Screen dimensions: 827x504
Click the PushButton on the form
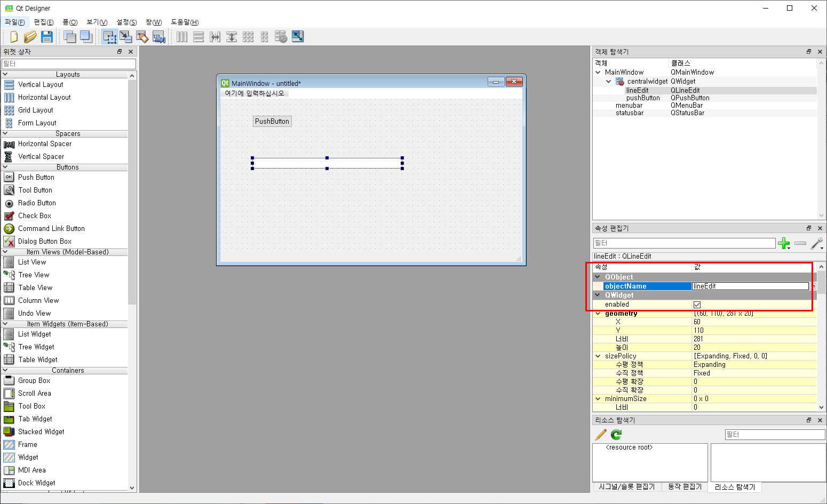[272, 121]
